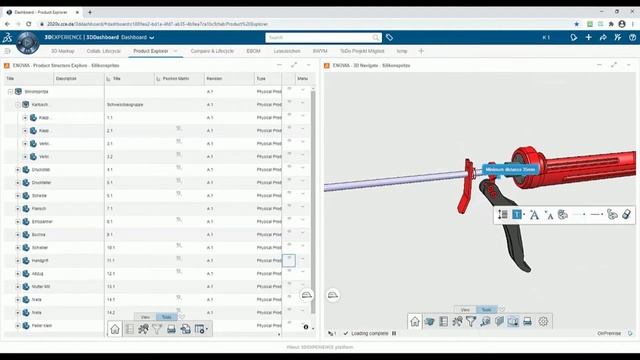Expand the Handgriff tree node
Image resolution: width=640 pixels, height=360 pixels.
coord(18,260)
